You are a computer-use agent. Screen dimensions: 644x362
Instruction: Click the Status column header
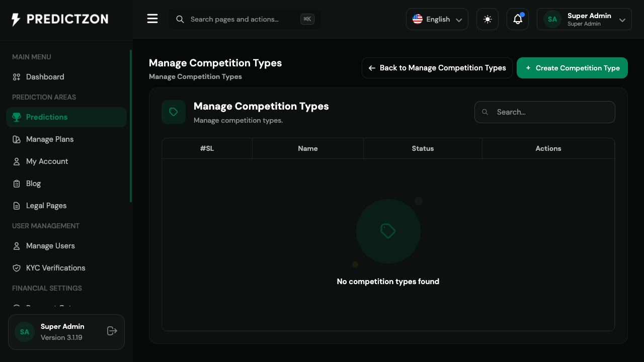[x=423, y=148]
